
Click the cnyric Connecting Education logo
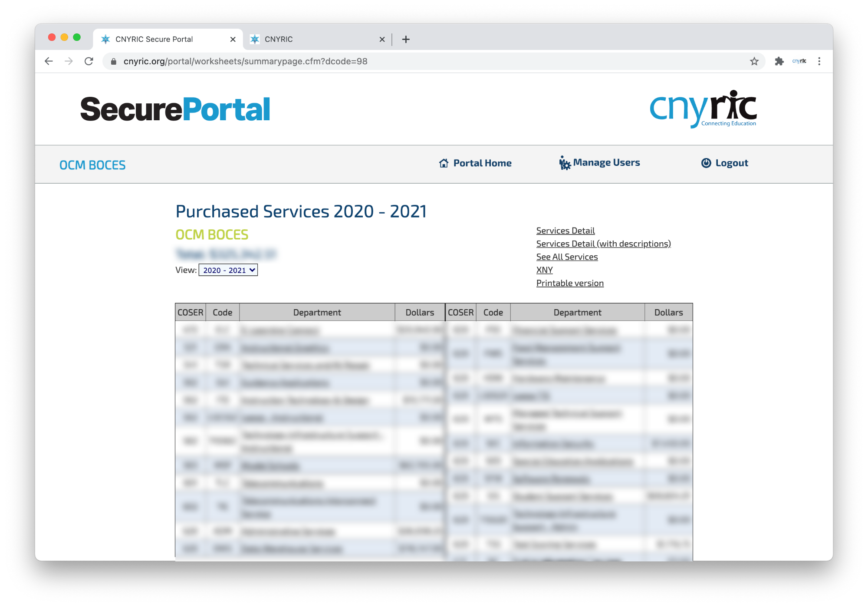tap(703, 109)
